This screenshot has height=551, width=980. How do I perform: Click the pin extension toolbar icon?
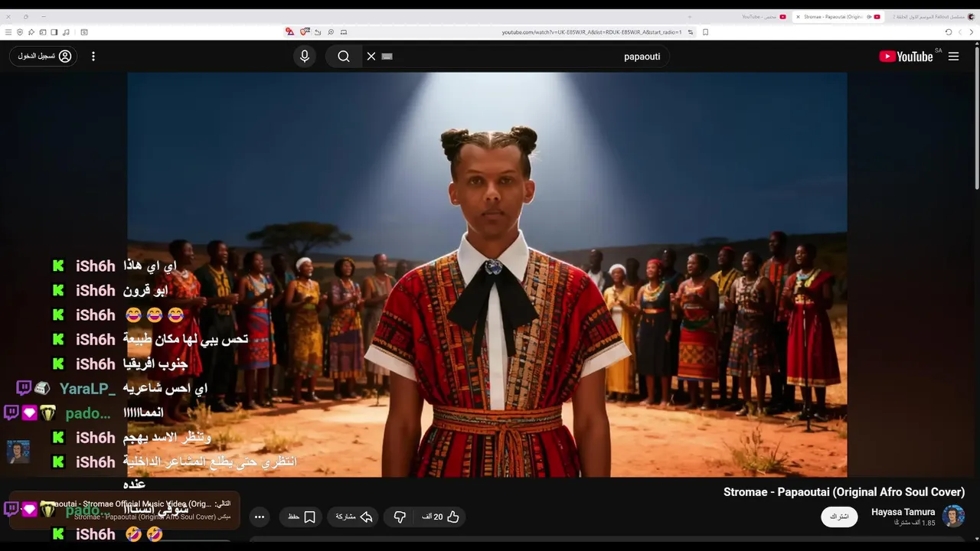(31, 32)
